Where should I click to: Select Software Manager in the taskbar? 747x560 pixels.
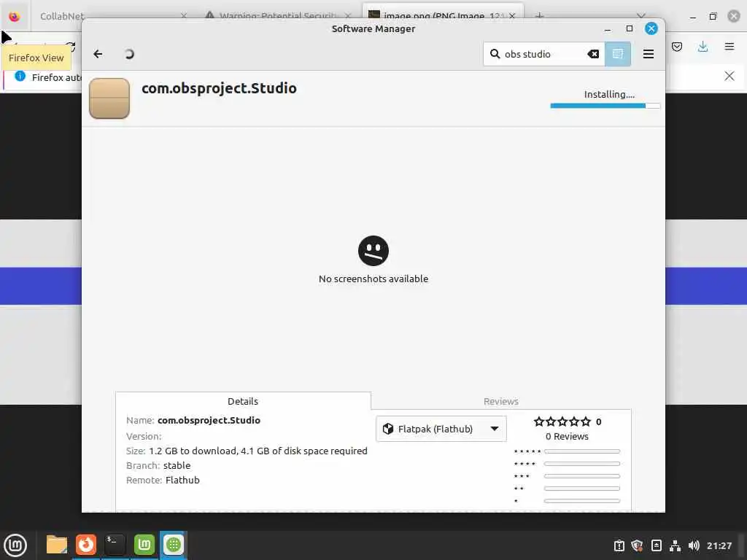[174, 545]
